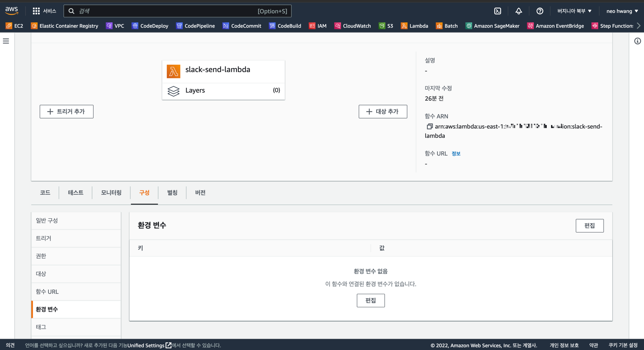This screenshot has width=644, height=350.
Task: Open info panel icon at right edge
Action: click(637, 41)
